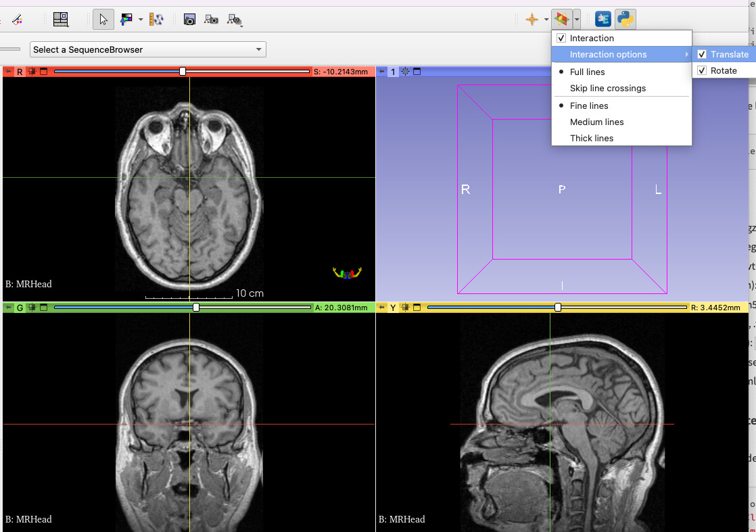Screen dimensions: 756x532
Task: Switch to Thick lines thickness
Action: 621,139
